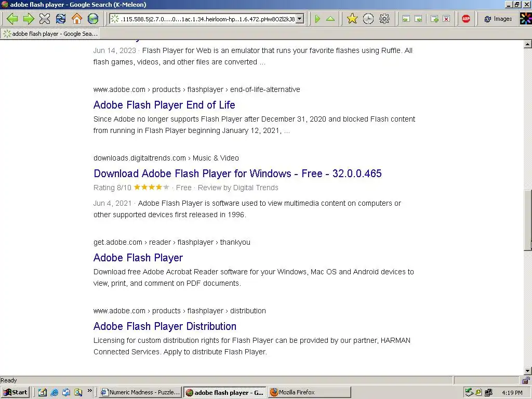Open 'Download Adobe Flash Player for Windows' result
Viewport: 532px width, 399px height.
[x=237, y=174]
